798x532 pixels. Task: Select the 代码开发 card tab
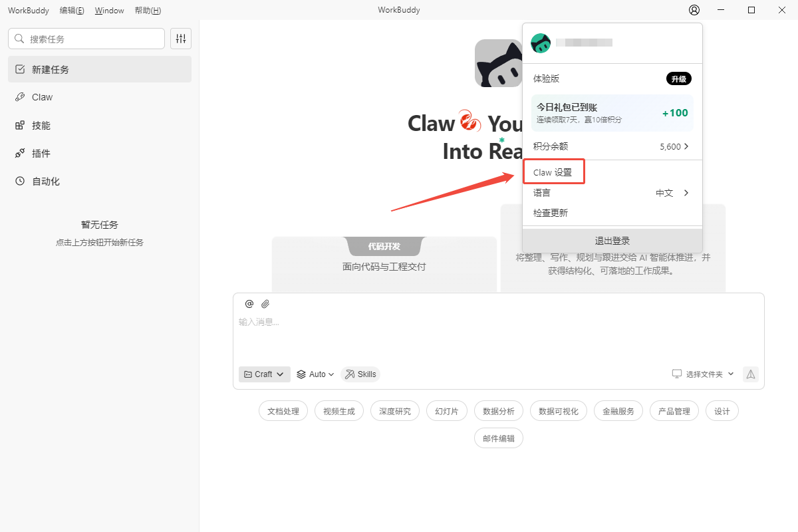click(x=384, y=246)
